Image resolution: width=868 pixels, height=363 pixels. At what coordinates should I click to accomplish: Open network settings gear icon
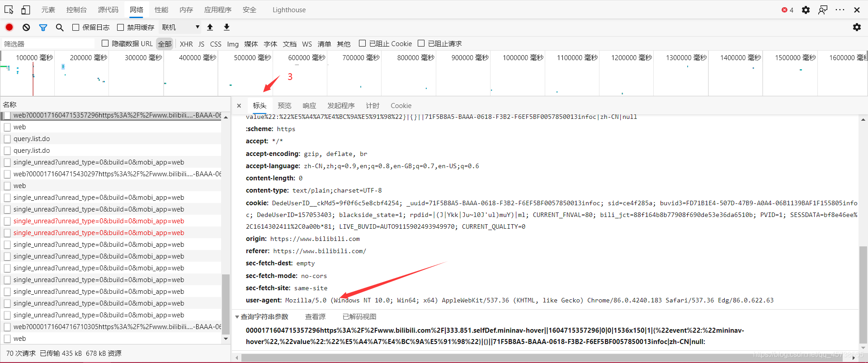[x=857, y=27]
